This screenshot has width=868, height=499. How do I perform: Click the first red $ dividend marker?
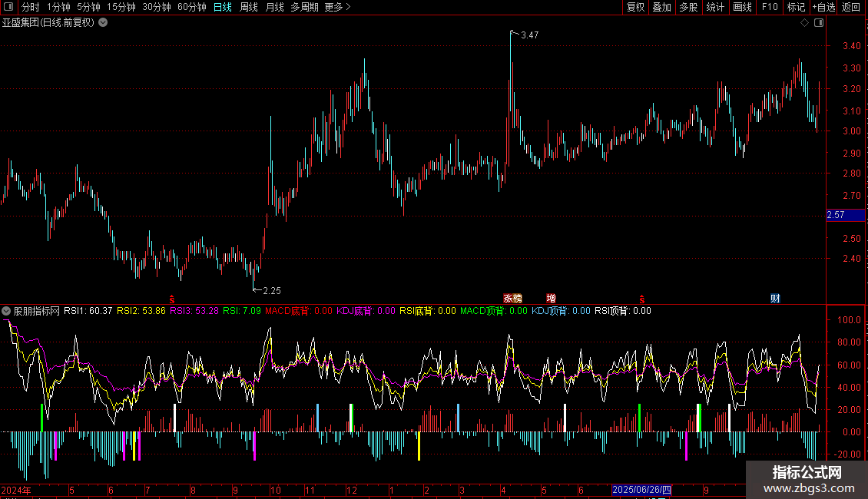[x=172, y=299]
